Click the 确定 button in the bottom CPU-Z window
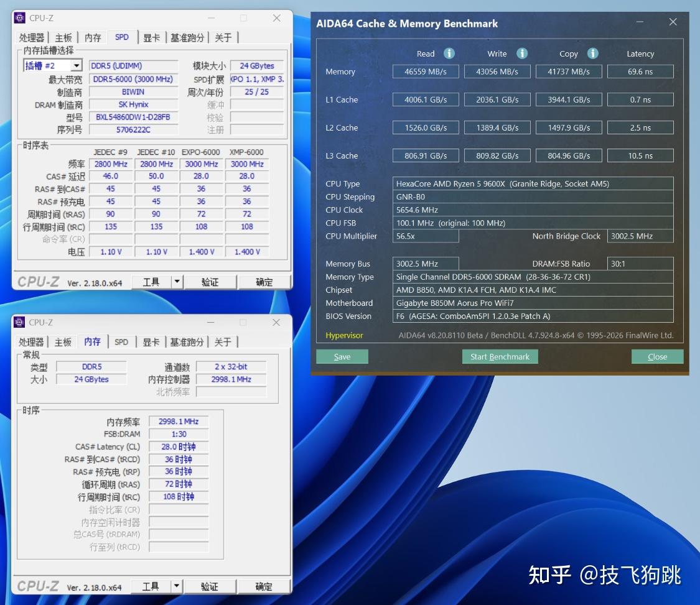 (264, 586)
